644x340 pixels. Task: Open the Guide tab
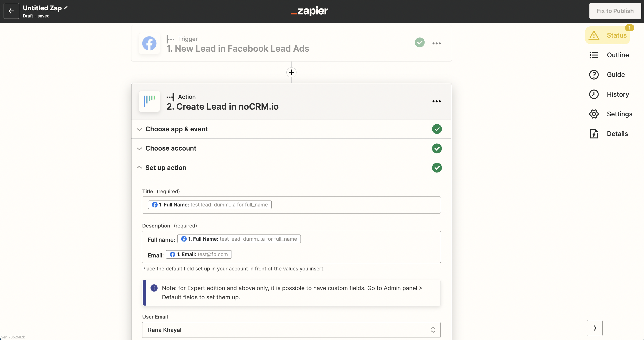coord(607,75)
